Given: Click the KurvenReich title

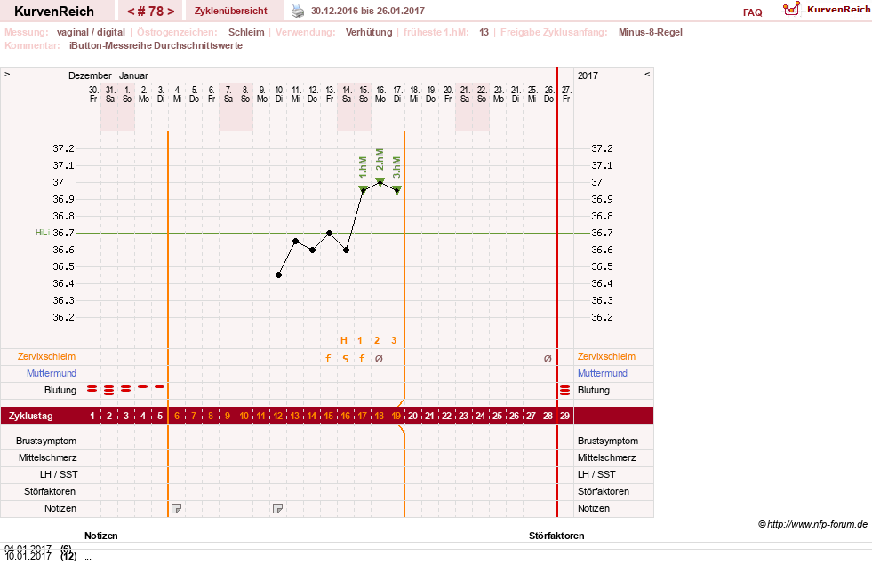Looking at the screenshot, I should pos(54,12).
